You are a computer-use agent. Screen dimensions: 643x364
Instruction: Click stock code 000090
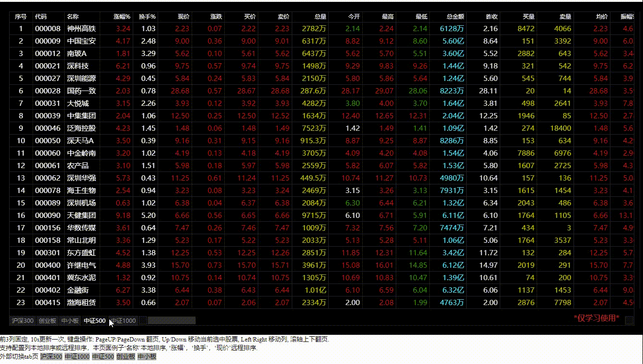click(x=48, y=216)
